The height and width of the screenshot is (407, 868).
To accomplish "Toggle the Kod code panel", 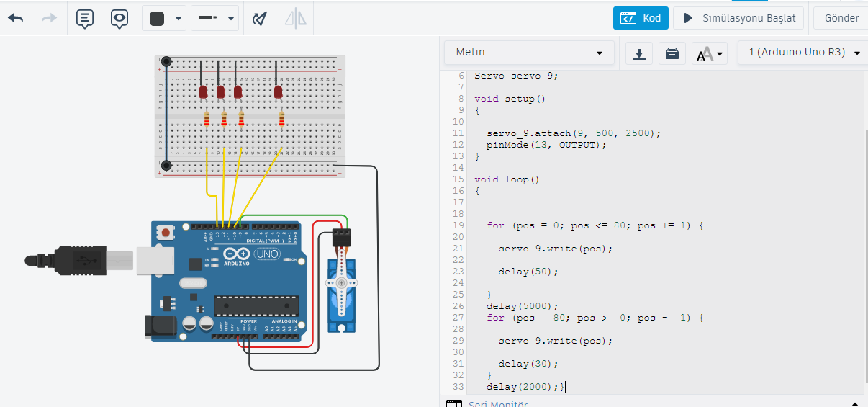I will [641, 18].
